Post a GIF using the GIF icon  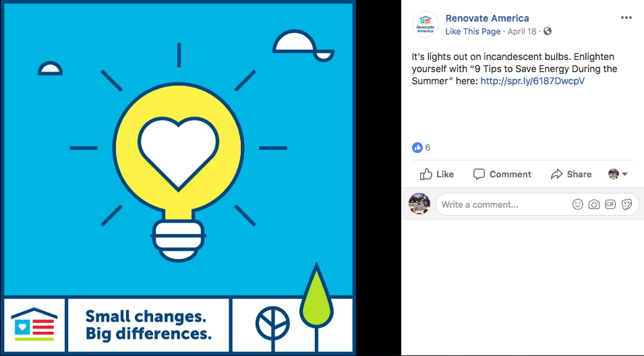(x=610, y=204)
